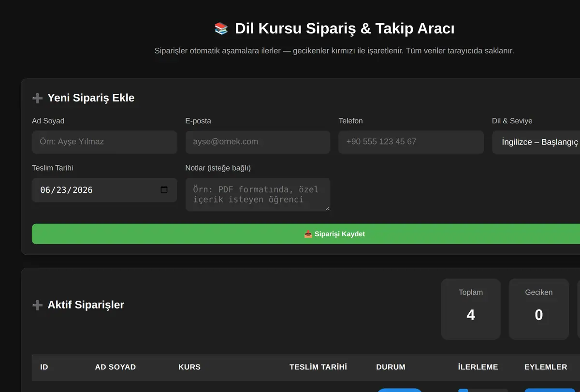Click the Notlar textarea
This screenshot has height=392, width=580.
click(x=258, y=194)
